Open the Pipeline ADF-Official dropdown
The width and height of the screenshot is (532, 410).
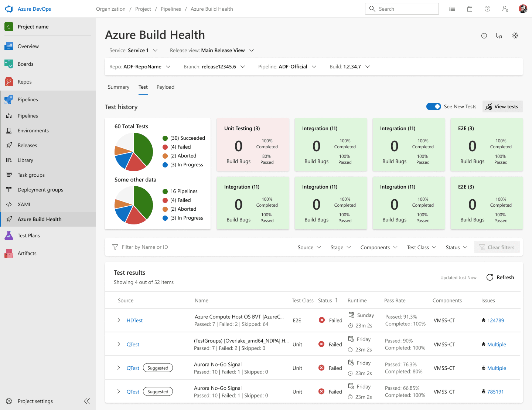[287, 67]
